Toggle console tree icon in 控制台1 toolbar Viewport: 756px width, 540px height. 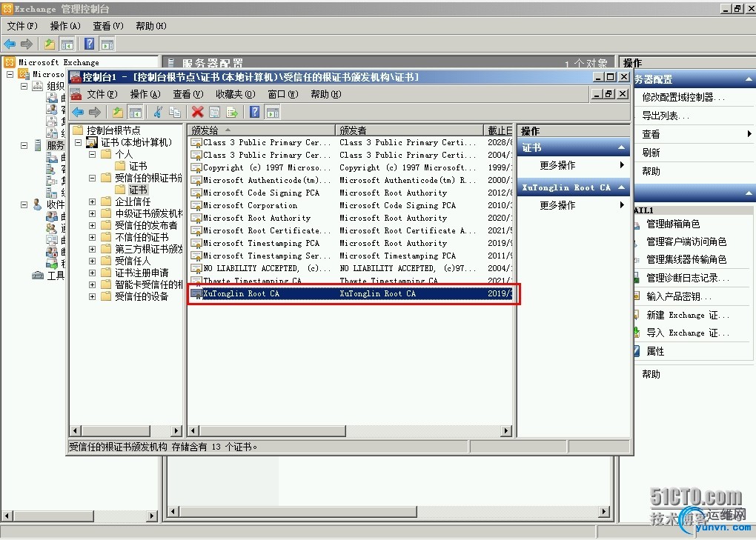coord(136,113)
